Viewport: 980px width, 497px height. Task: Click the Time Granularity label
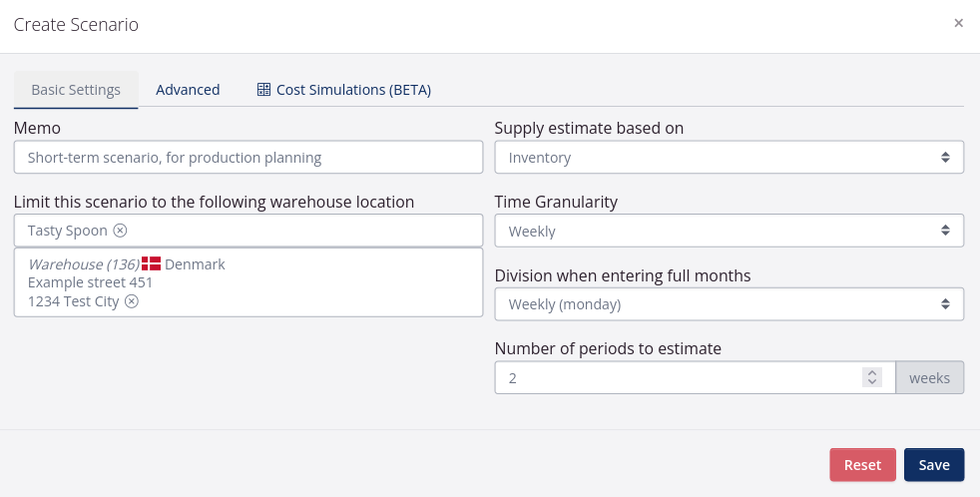point(556,202)
